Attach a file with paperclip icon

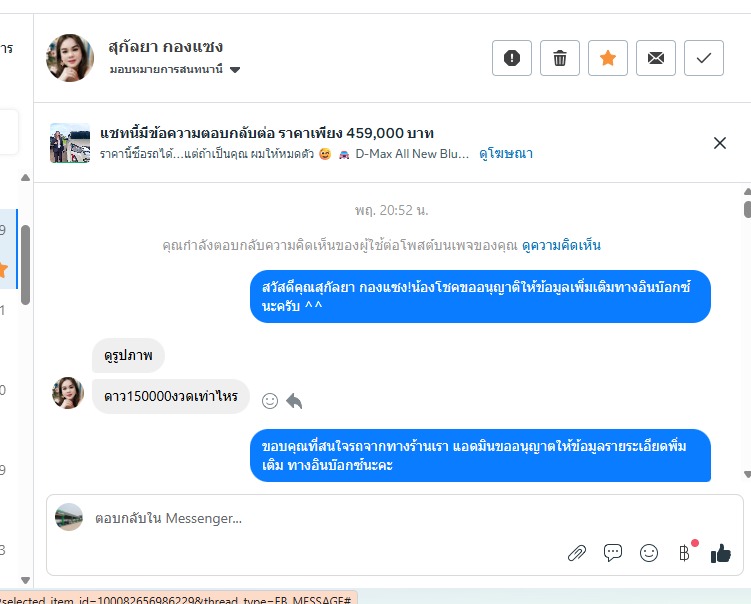577,553
